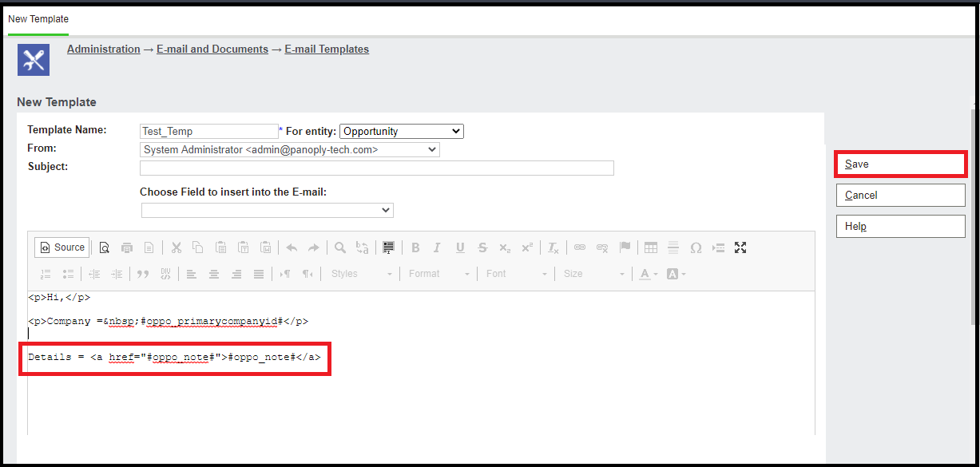This screenshot has height=467, width=980.
Task: Click Paste as plain text icon
Action: (244, 247)
